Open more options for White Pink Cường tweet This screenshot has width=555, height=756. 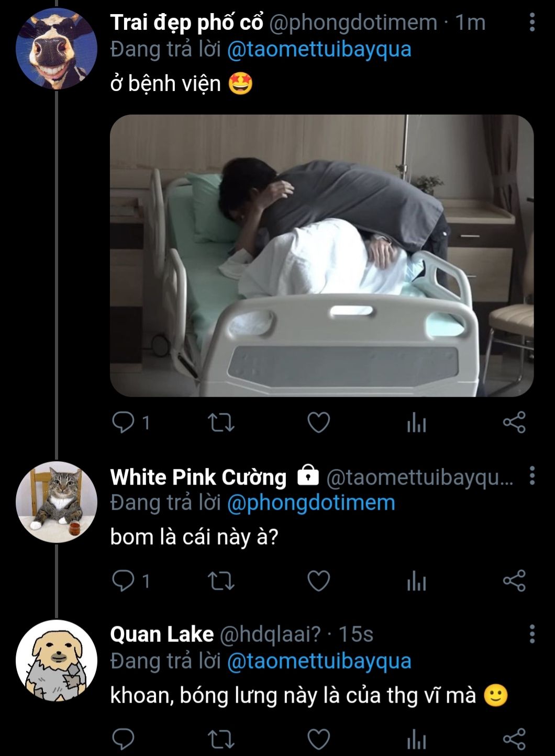point(532,476)
